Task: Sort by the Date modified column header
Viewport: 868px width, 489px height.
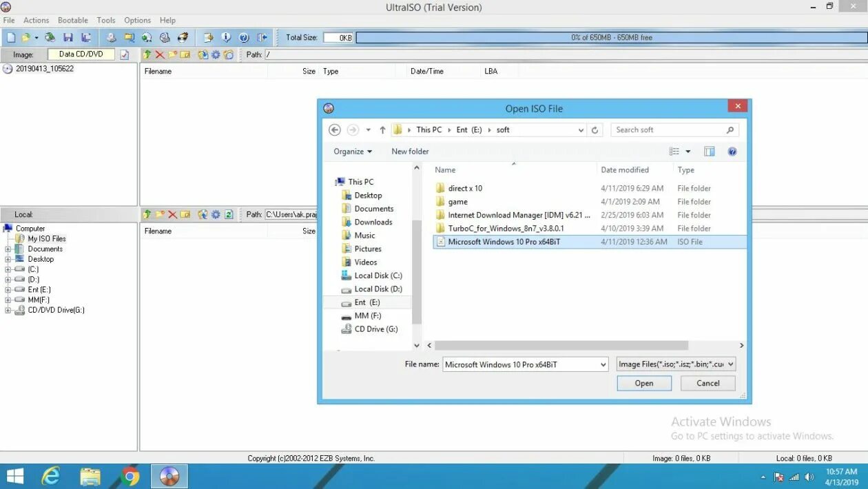Action: click(x=625, y=169)
